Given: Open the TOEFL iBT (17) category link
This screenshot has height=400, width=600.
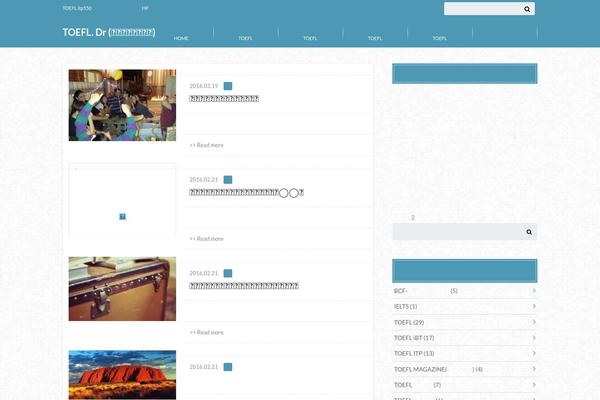Looking at the screenshot, I should pos(414,338).
